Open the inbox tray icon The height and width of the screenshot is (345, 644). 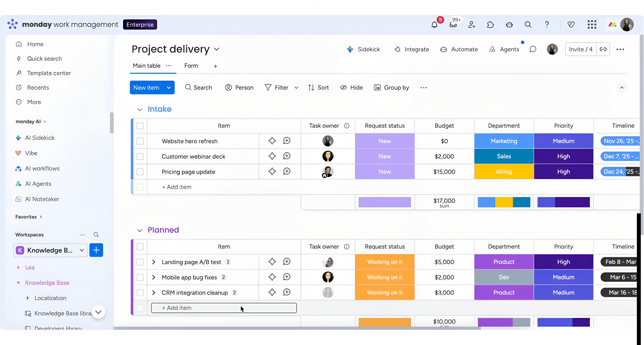coord(453,25)
